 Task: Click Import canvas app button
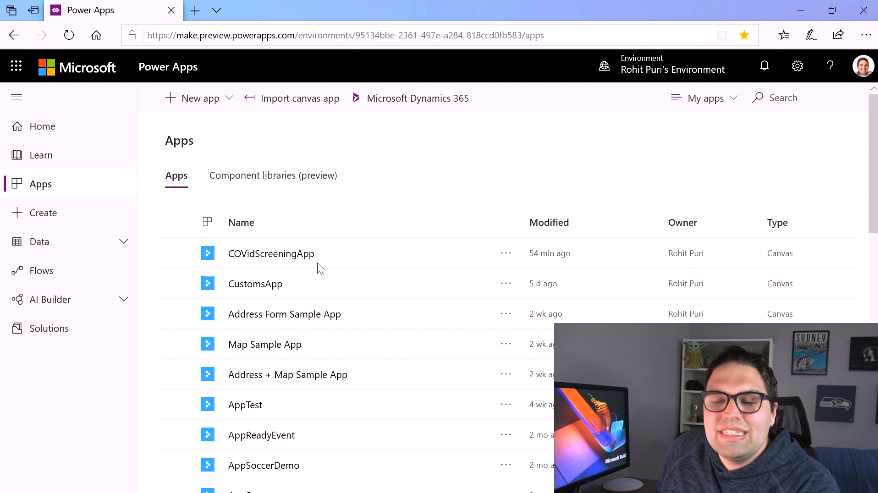[x=292, y=98]
